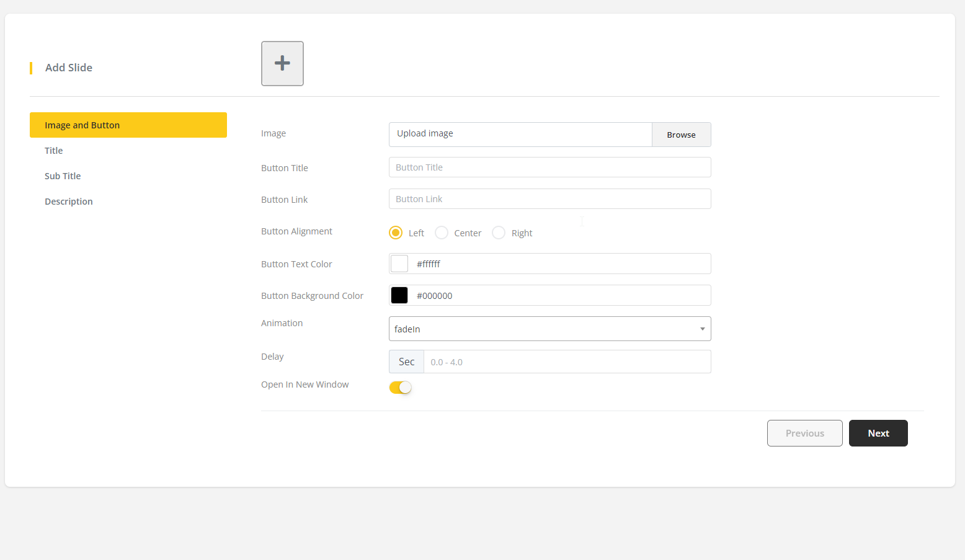
Task: Open the white Button Text Color swatch
Action: click(x=399, y=264)
